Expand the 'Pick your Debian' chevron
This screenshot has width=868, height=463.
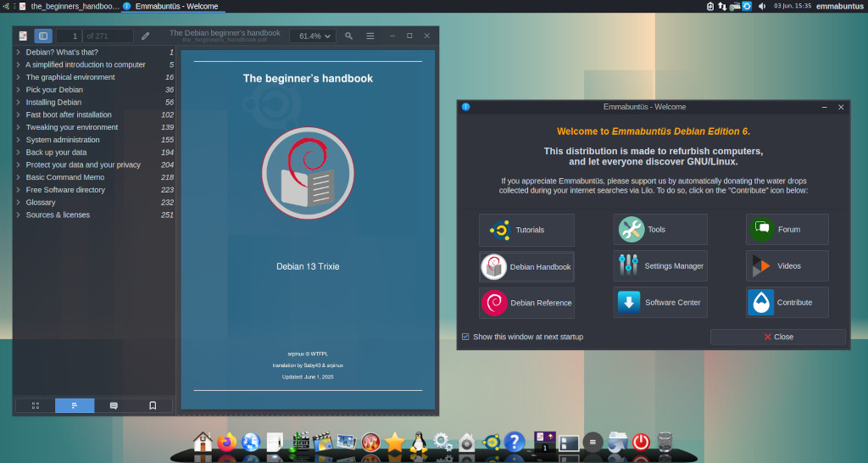(19, 90)
